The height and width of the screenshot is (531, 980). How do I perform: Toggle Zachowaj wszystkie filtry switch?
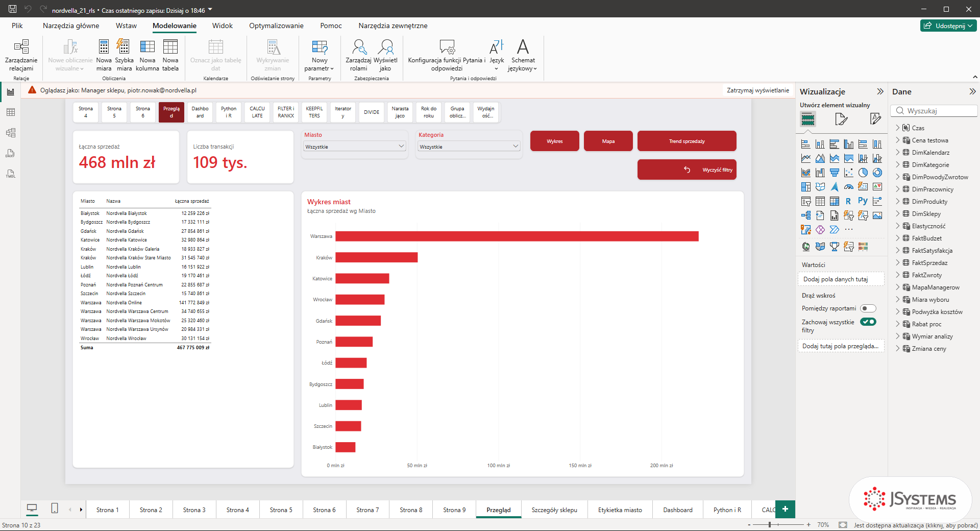pyautogui.click(x=868, y=322)
